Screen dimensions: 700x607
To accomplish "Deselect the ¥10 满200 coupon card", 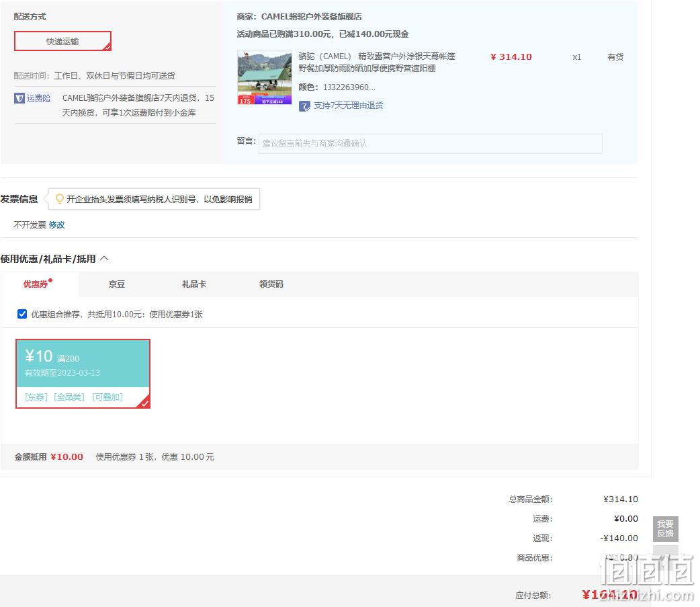I will click(x=83, y=374).
